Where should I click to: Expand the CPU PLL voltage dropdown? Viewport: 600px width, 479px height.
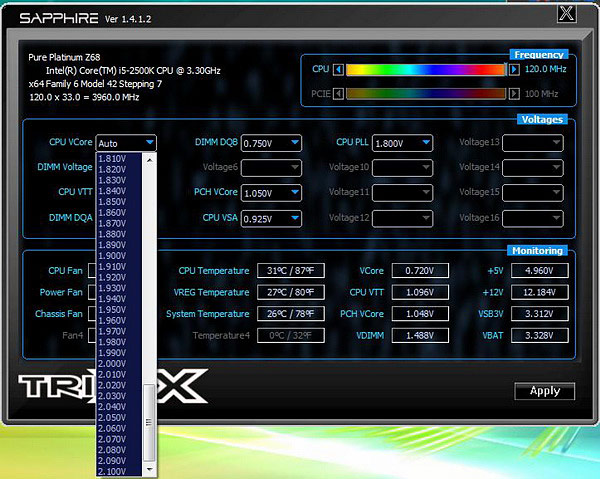(403, 143)
